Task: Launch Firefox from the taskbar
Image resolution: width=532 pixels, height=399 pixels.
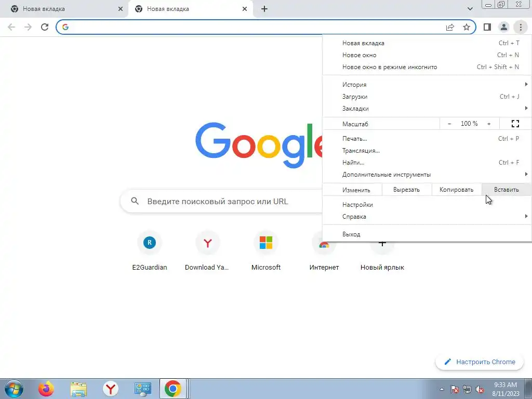Action: click(46, 389)
